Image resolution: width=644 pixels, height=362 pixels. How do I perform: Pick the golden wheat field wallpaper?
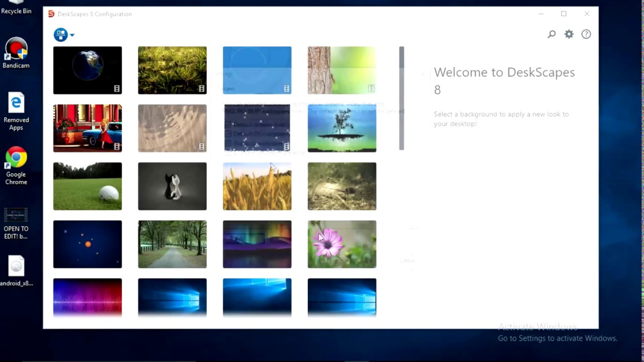point(257,186)
